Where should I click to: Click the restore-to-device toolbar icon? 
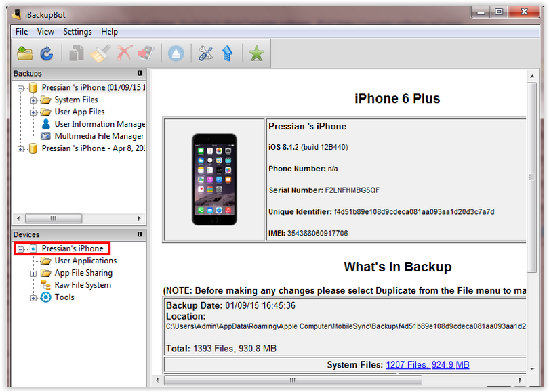pyautogui.click(x=146, y=53)
